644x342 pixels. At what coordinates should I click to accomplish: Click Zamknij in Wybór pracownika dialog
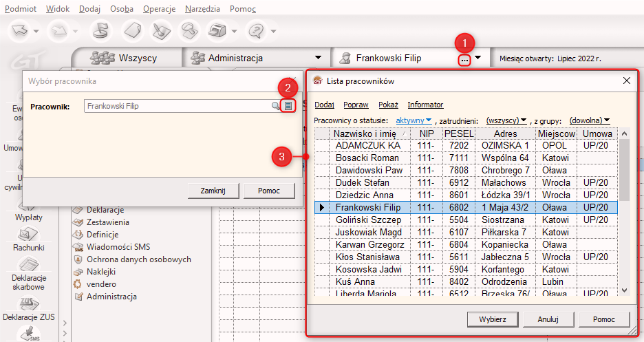coord(213,191)
